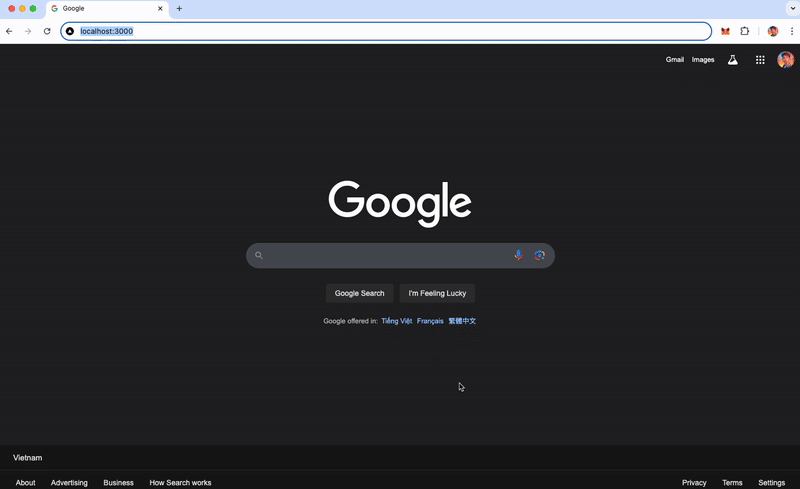Select the Google tab
The width and height of the screenshot is (800, 489).
point(107,9)
